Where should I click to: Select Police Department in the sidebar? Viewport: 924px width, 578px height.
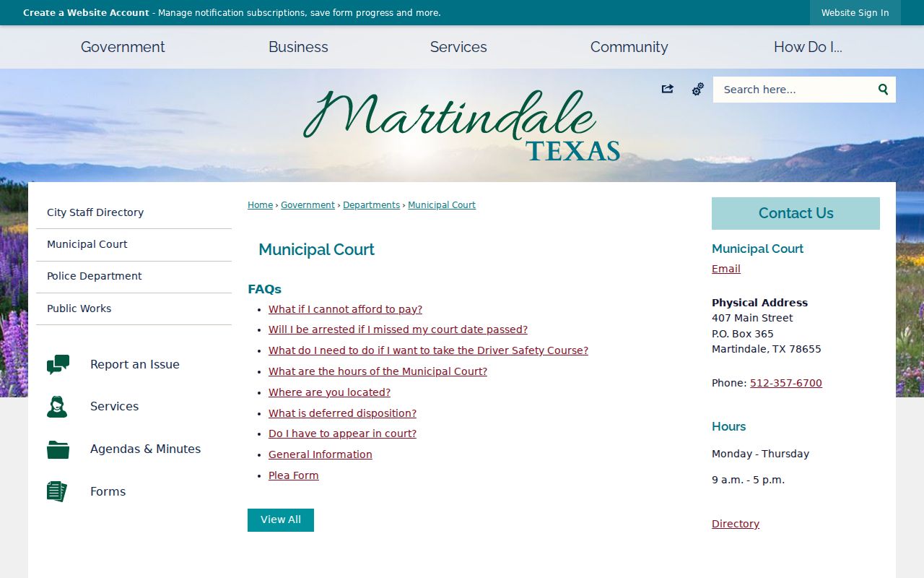[134, 276]
